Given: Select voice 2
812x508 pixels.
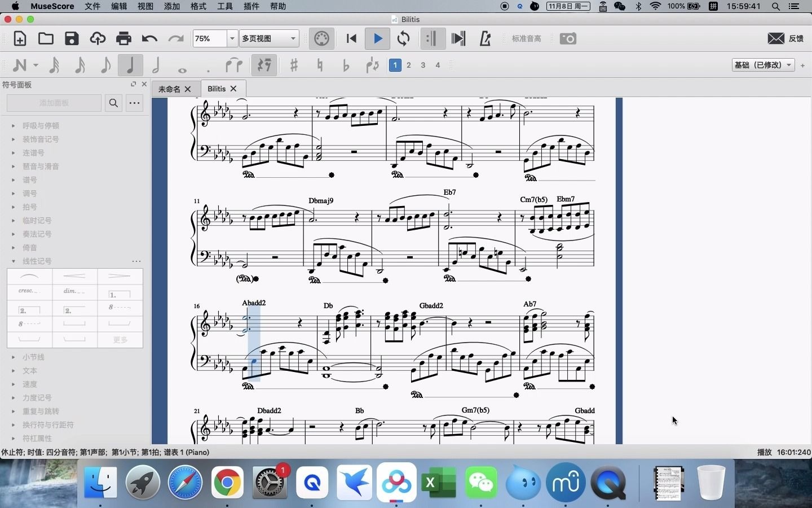Looking at the screenshot, I should pos(409,65).
